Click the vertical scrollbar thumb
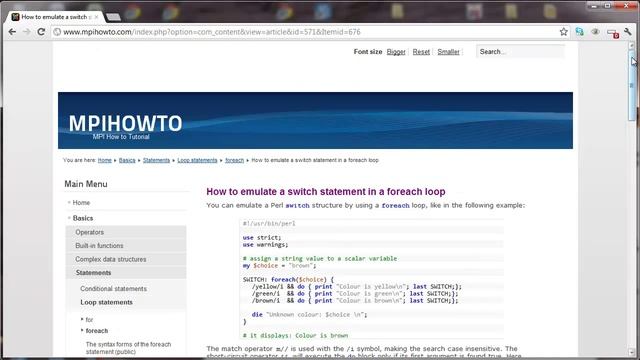 [x=631, y=85]
